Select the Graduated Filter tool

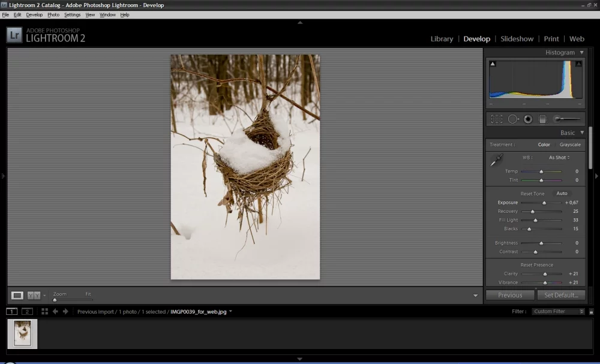pos(542,119)
